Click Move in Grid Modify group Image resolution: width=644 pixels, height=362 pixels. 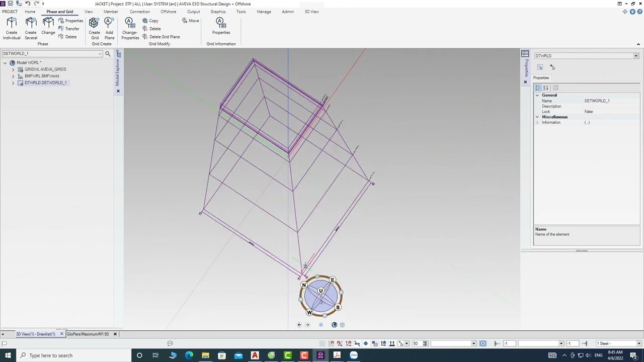pyautogui.click(x=191, y=21)
